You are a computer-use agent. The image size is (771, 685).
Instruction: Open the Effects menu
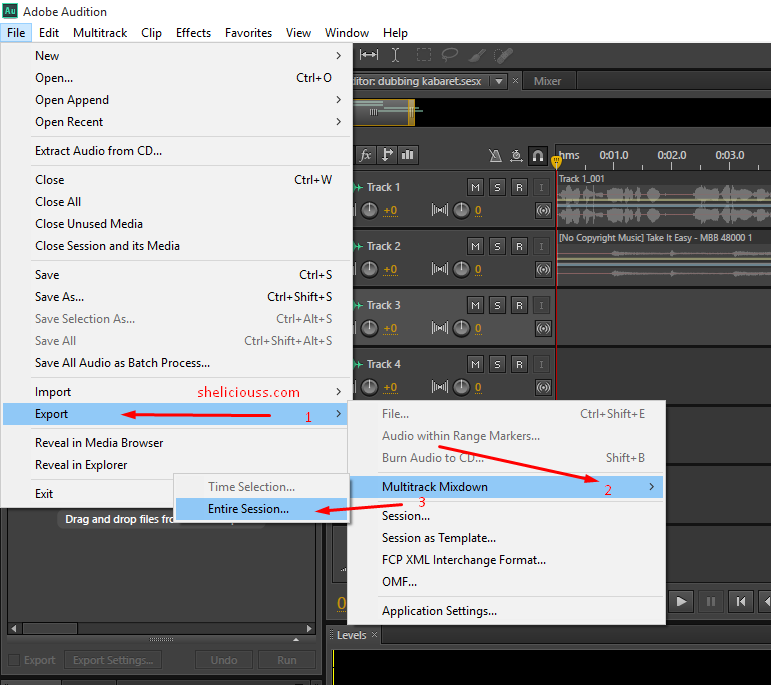(x=193, y=33)
